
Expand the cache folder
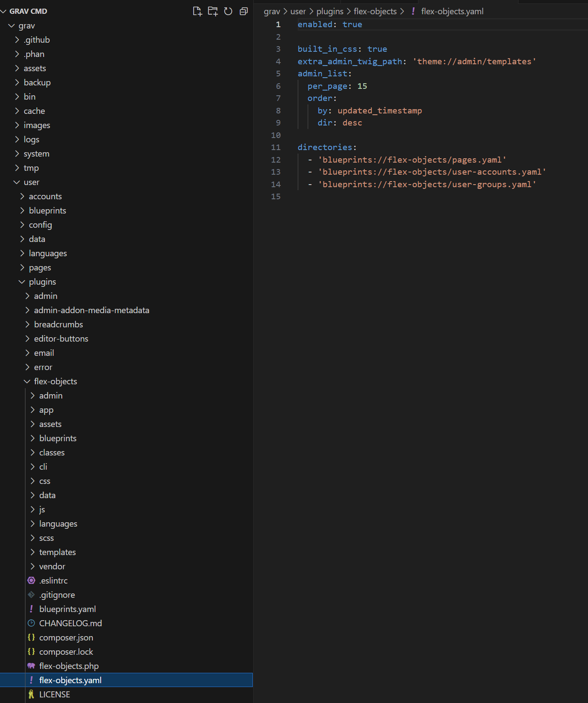click(17, 111)
